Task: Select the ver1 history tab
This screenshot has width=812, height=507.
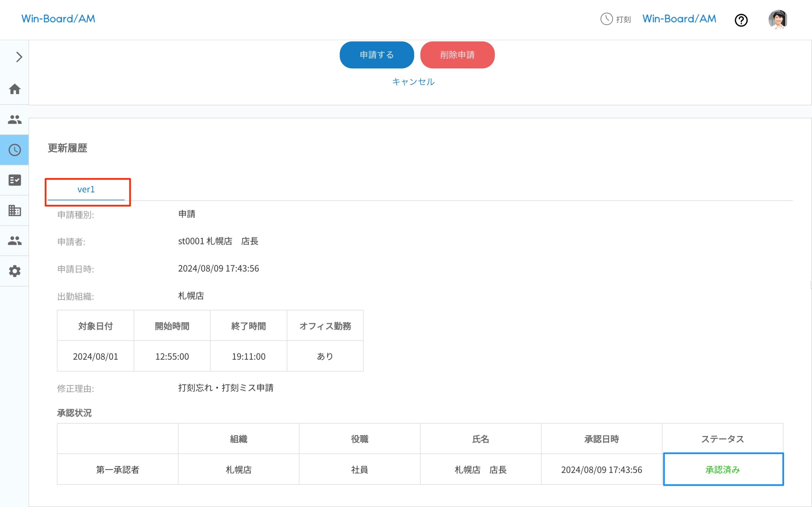Action: 86,190
